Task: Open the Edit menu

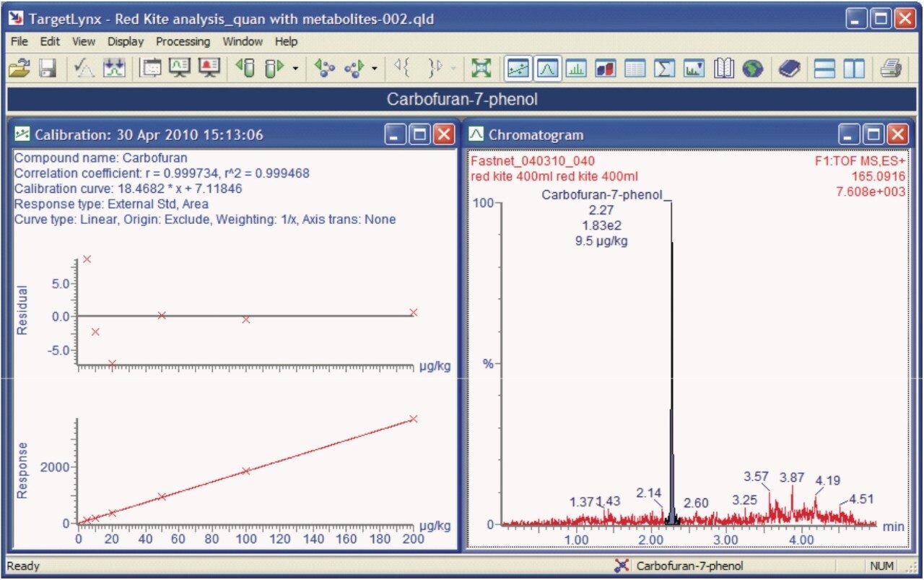Action: coord(50,41)
